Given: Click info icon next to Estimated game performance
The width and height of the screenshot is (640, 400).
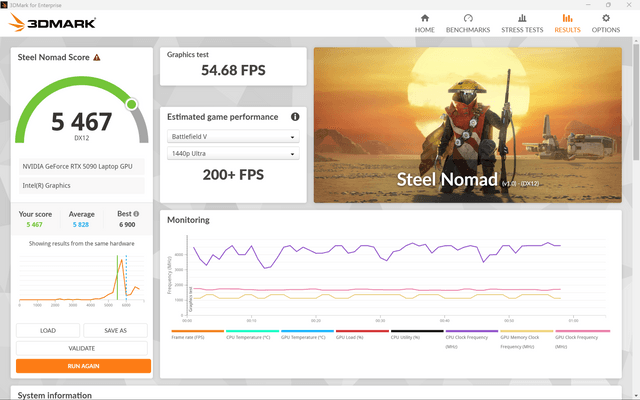Looking at the screenshot, I should [295, 117].
